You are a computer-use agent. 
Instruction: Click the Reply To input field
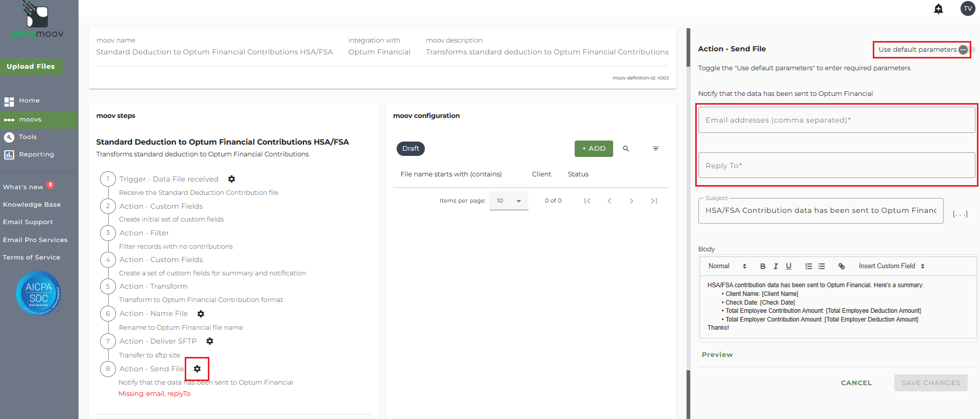(x=836, y=166)
